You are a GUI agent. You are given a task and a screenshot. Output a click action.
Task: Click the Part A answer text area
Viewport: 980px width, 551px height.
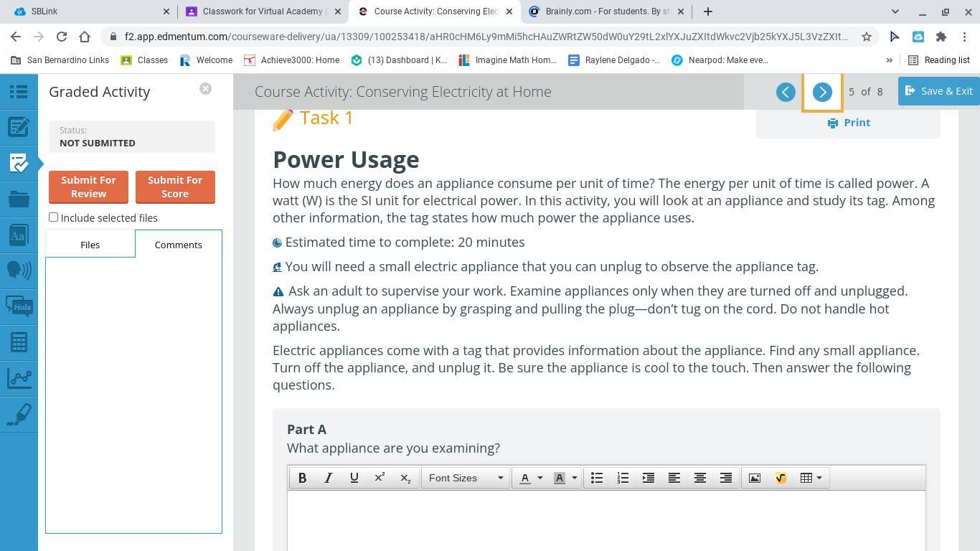coord(606,520)
